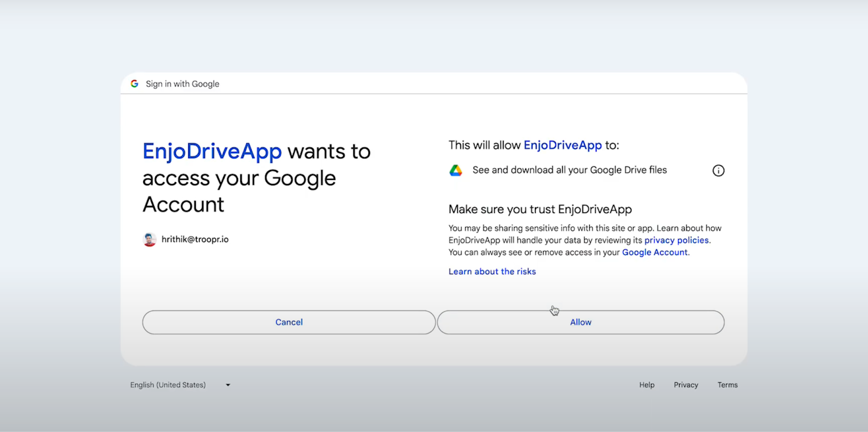This screenshot has width=868, height=432.
Task: Open the Help footer link
Action: [647, 385]
